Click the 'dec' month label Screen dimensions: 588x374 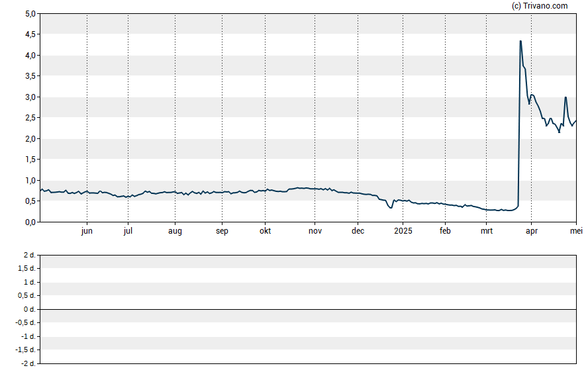358,231
